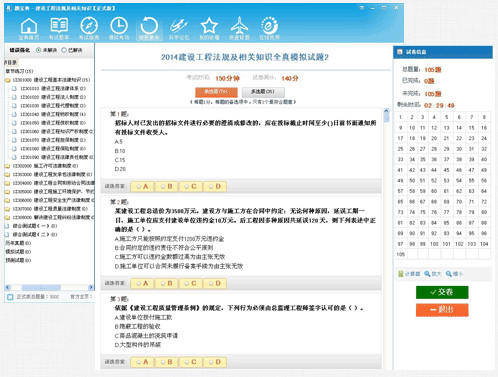Screen dimensions: 498x377
Task: Expand the 12302000 folder in tree
Action: (7, 166)
